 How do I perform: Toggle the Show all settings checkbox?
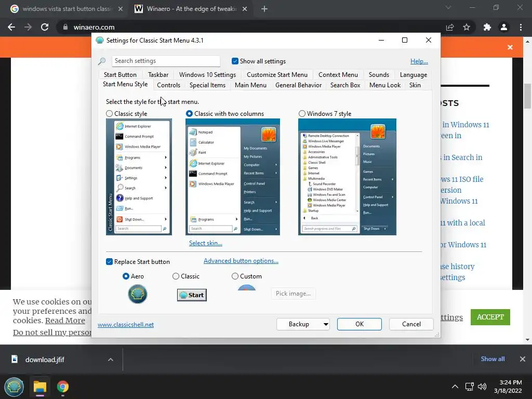point(235,61)
